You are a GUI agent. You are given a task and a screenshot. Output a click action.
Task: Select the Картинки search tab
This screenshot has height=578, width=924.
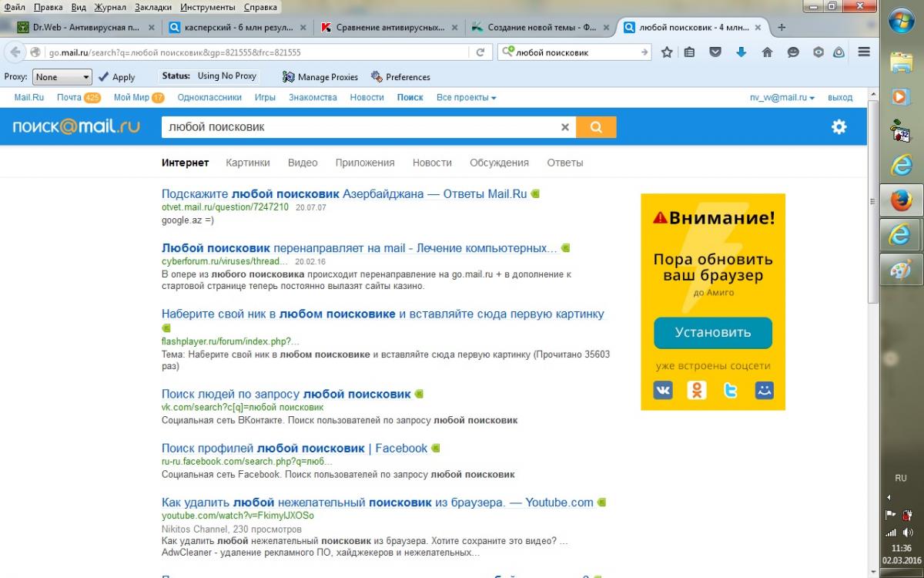pyautogui.click(x=248, y=163)
